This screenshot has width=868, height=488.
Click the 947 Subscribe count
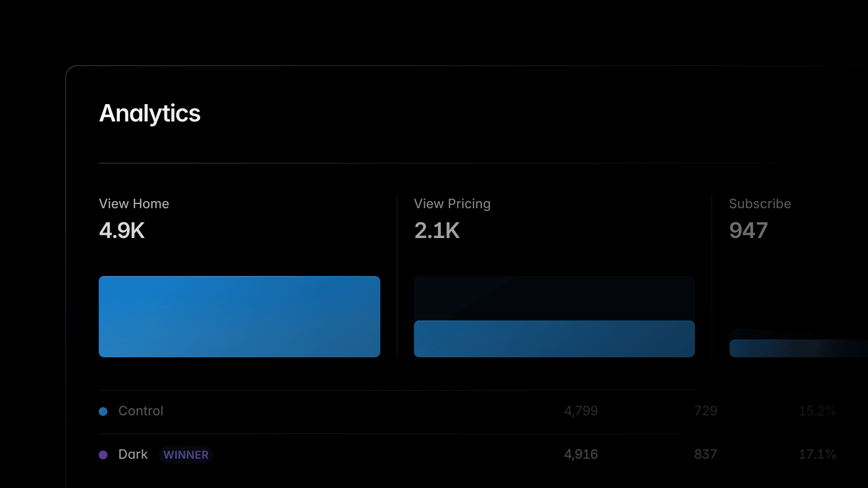point(748,230)
